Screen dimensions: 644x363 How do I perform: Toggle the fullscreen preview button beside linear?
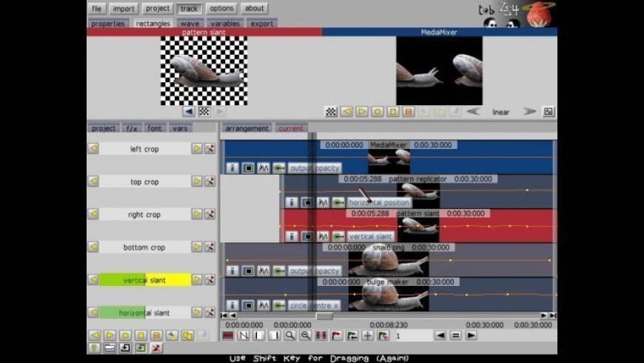tap(548, 112)
